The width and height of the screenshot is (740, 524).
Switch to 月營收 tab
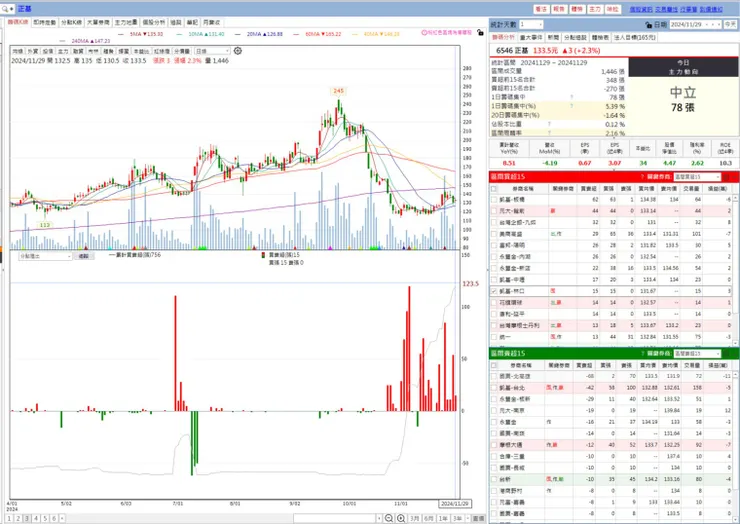pos(211,22)
